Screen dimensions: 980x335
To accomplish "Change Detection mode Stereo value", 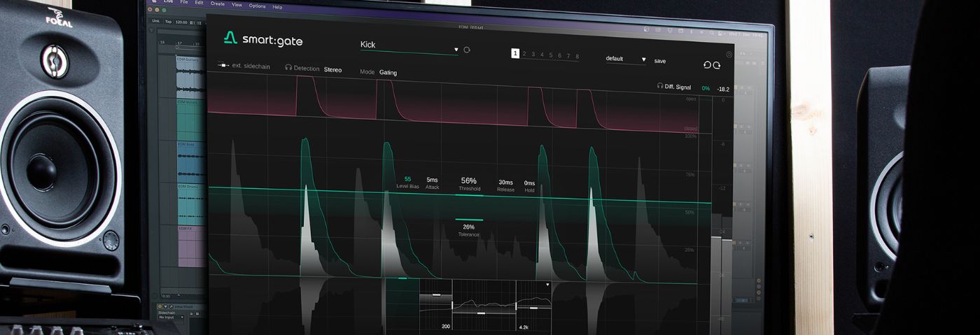I will click(x=333, y=70).
